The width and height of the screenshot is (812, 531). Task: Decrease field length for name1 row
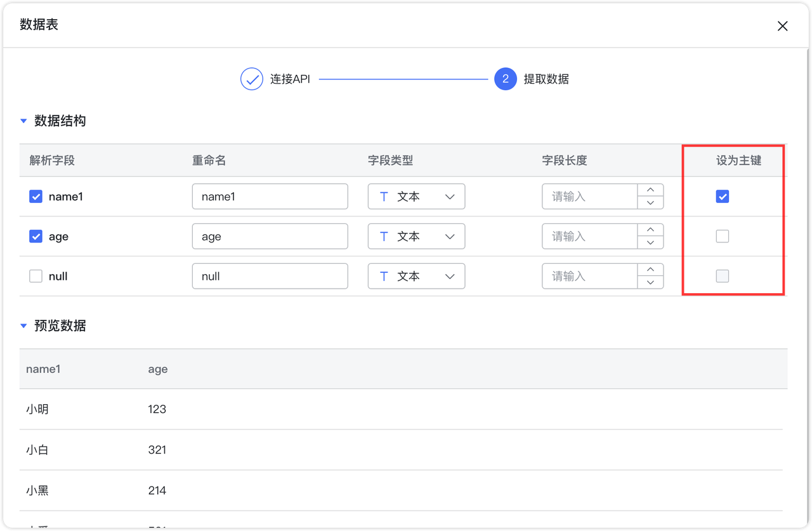click(x=650, y=203)
